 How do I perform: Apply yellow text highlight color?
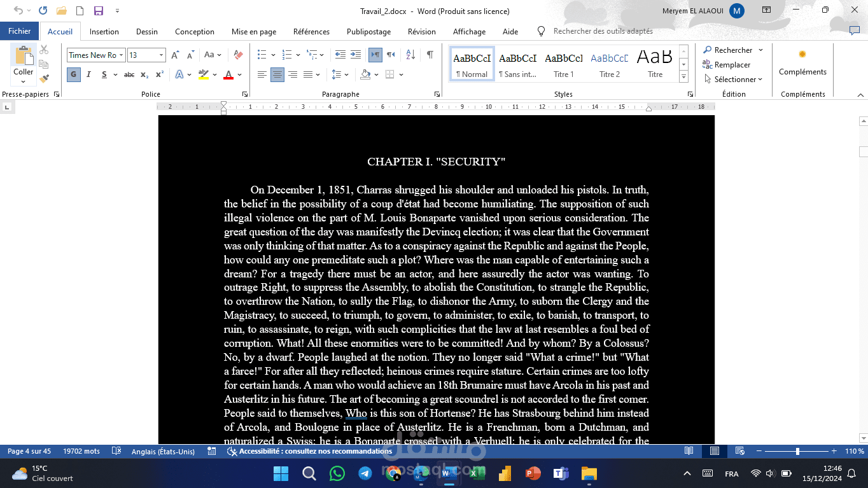(x=203, y=74)
